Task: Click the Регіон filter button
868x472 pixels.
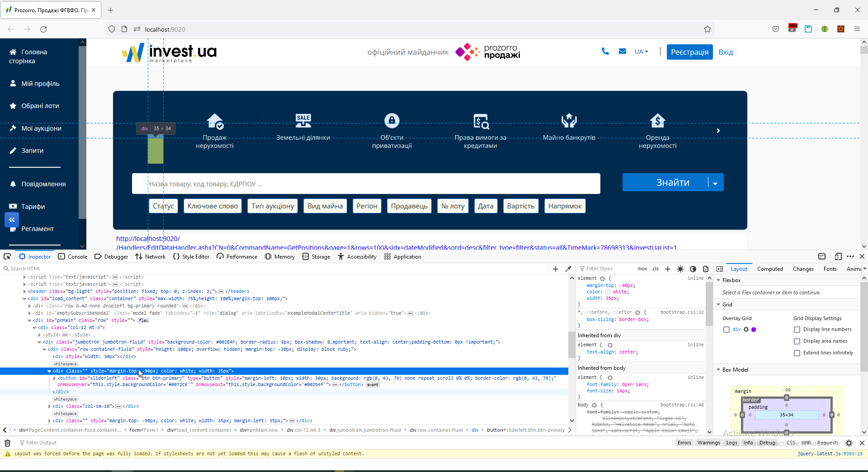Action: click(x=367, y=206)
